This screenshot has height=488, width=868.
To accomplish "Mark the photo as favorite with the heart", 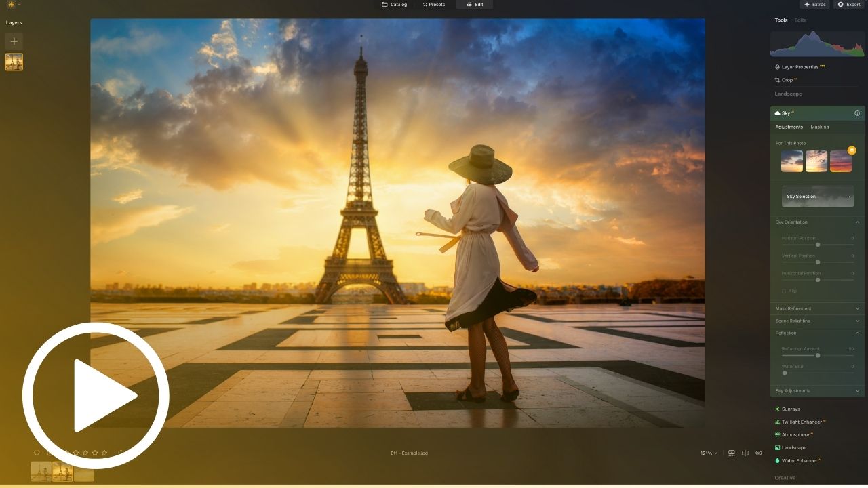I will coord(37,453).
